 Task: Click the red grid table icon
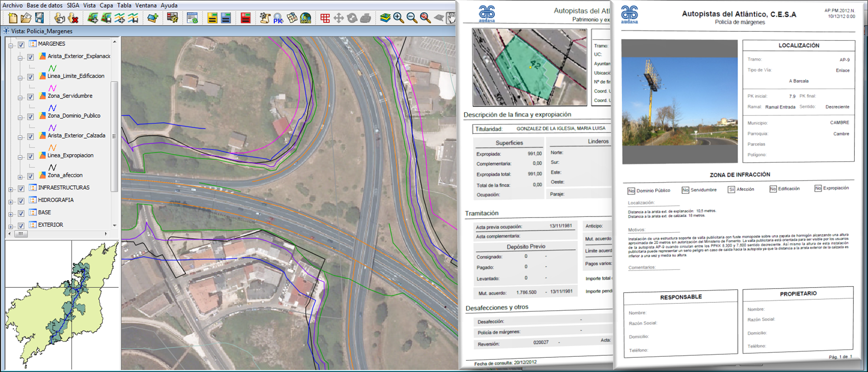pos(325,18)
